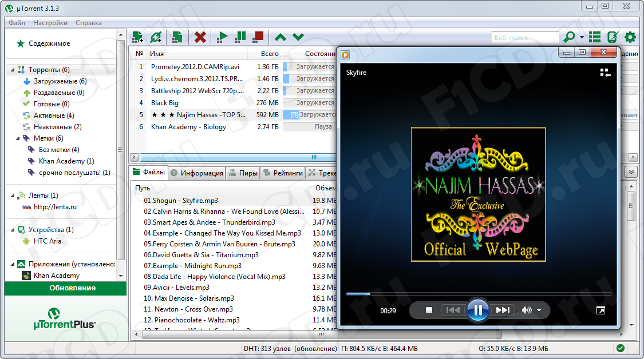Create new torrent toolbar icon
The width and height of the screenshot is (644, 359).
click(x=177, y=37)
